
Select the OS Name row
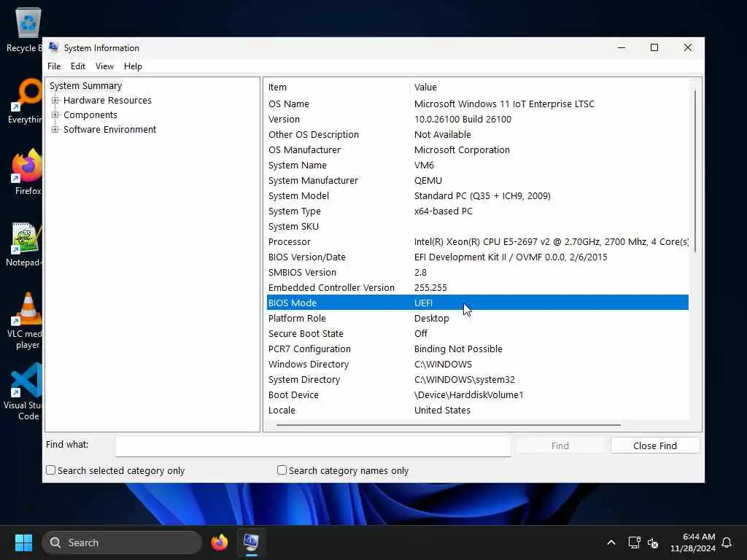[x=478, y=104]
